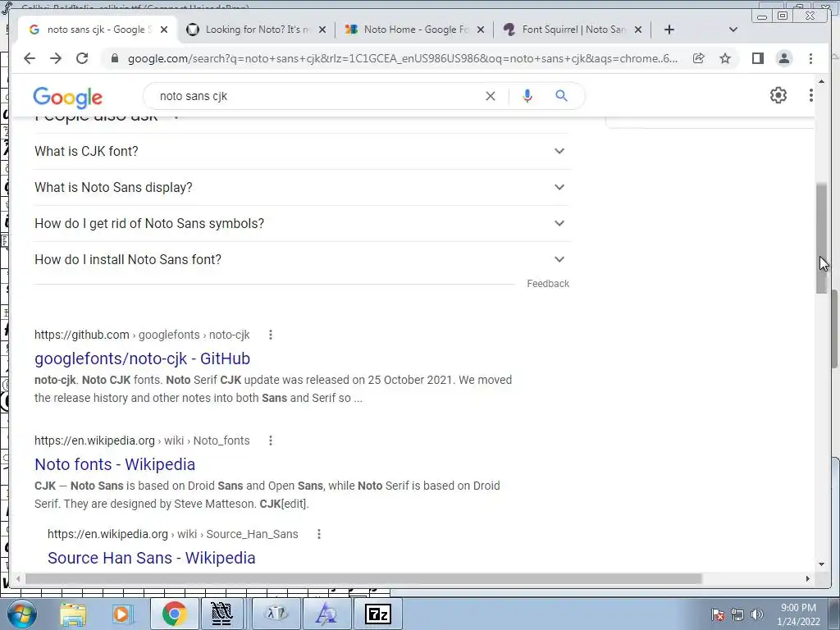Screen dimensions: 840x630
Task: Go back to the previous page
Action: tap(30, 58)
